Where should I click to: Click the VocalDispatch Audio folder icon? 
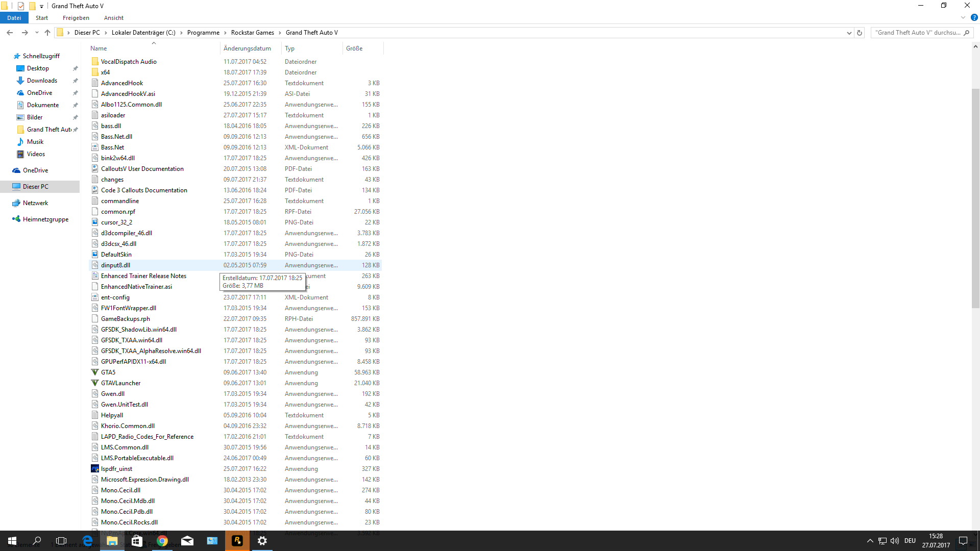95,62
